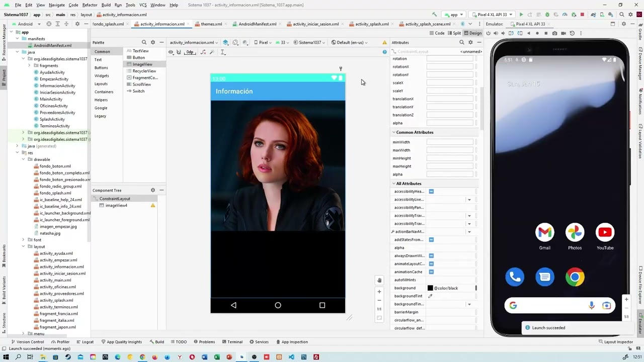Switch to themes.xml editor tab

(211, 24)
